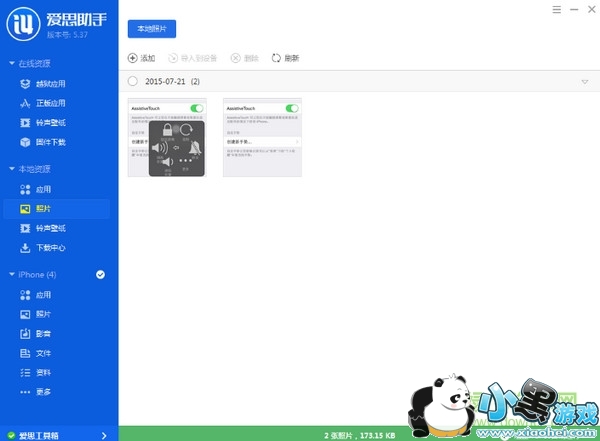This screenshot has height=441, width=600.
Task: Expand 爱思工具箱 arrow
Action: pos(104,436)
